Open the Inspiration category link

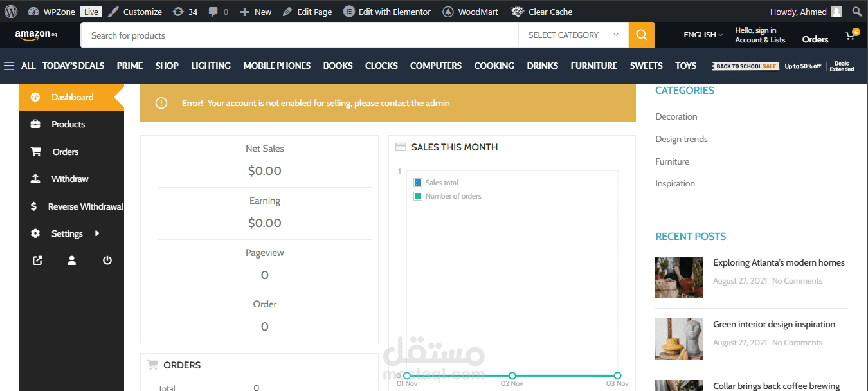675,183
